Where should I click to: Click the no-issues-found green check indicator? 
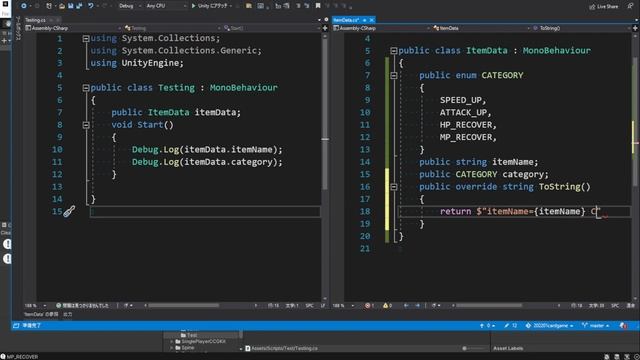pyautogui.click(x=82, y=305)
